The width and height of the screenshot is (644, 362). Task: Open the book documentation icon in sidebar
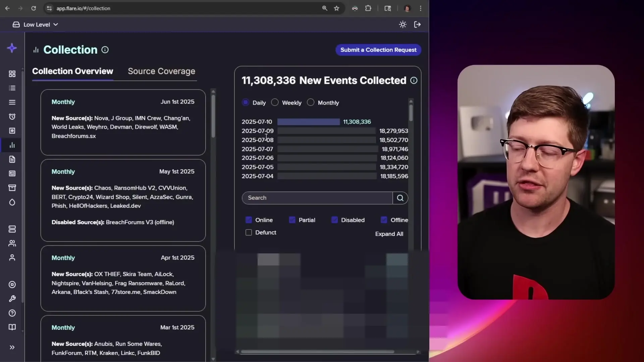pos(12,327)
